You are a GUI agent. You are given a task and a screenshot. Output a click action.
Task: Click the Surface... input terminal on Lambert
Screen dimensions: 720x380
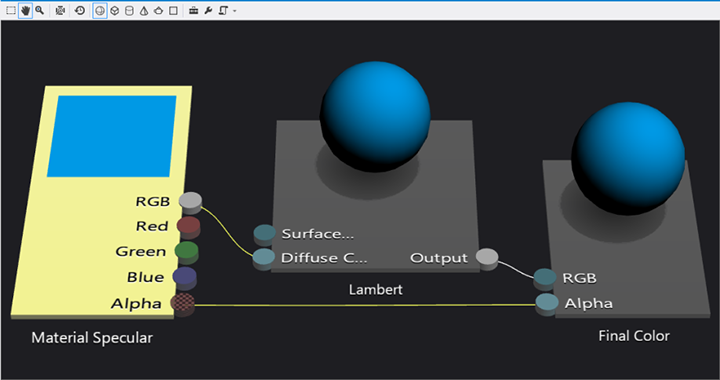[x=264, y=235]
